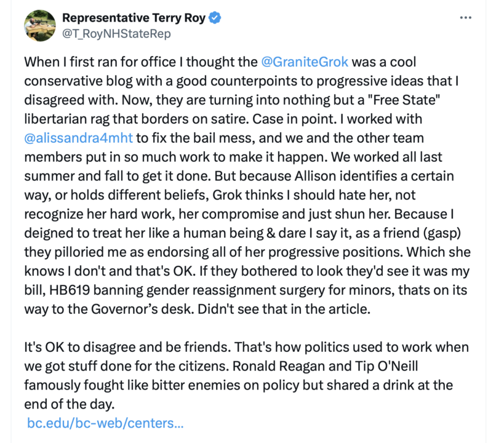The image size is (504, 443).
Task: Click the opening words "When I first ran"
Action: point(65,62)
